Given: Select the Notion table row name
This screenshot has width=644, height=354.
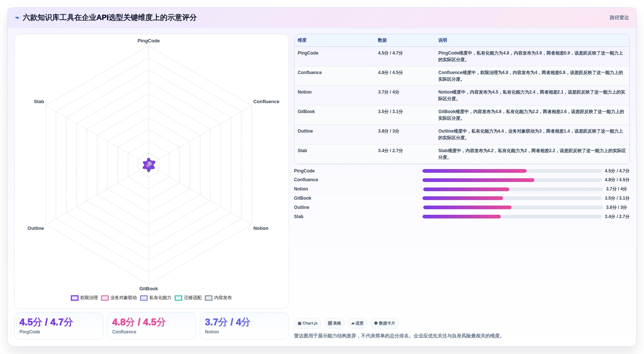Looking at the screenshot, I should coord(305,92).
